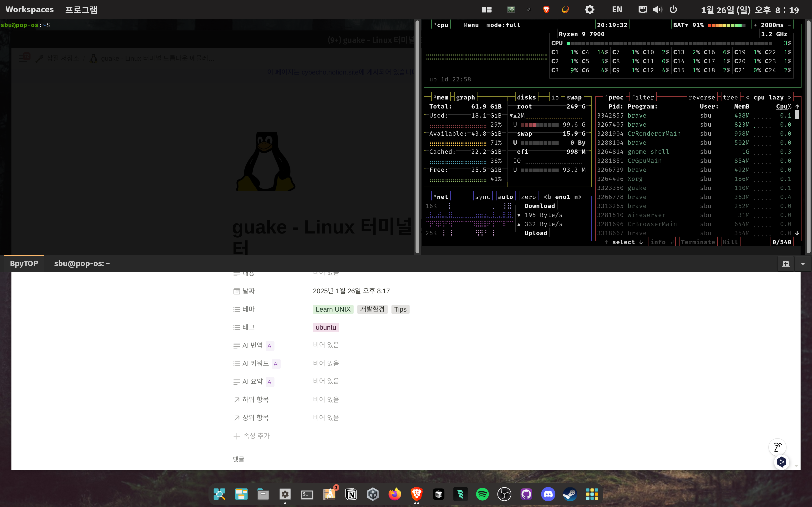
Task: Open bpytop Menu option
Action: click(471, 25)
